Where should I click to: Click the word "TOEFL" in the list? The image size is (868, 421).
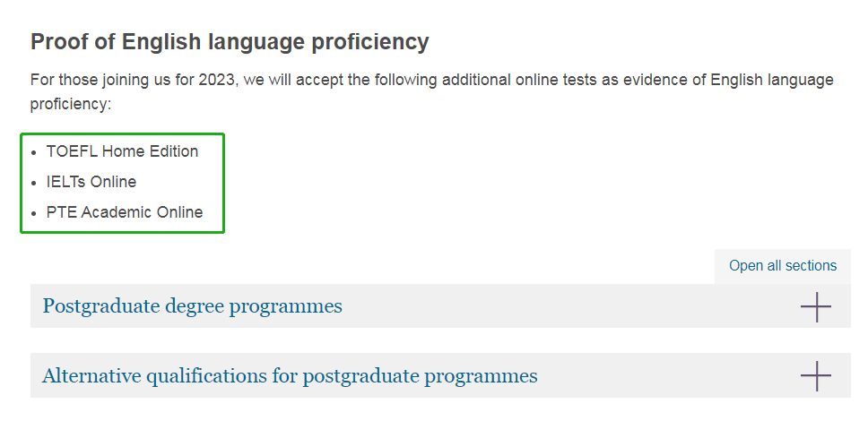72,151
